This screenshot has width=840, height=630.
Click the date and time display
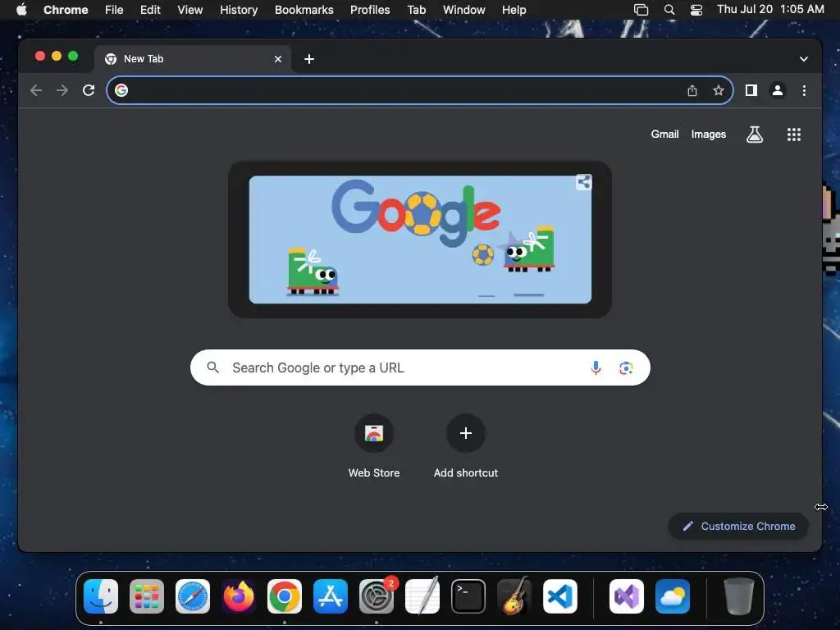click(x=770, y=10)
